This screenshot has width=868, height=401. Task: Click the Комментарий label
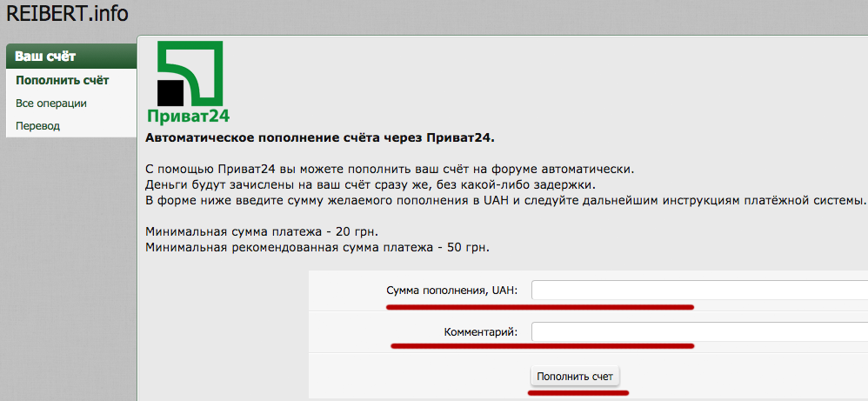tap(480, 333)
